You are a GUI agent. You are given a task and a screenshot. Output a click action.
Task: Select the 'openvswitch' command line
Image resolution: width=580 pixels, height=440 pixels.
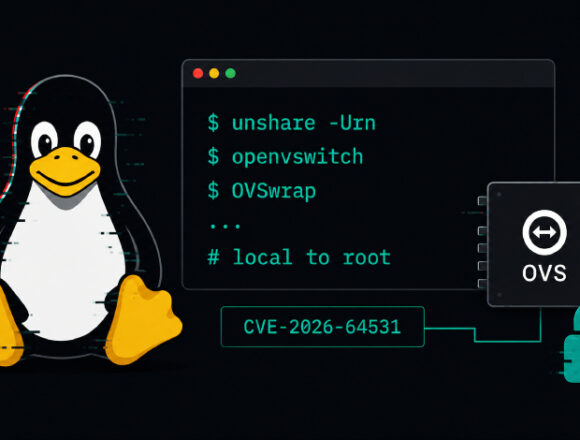pos(285,157)
